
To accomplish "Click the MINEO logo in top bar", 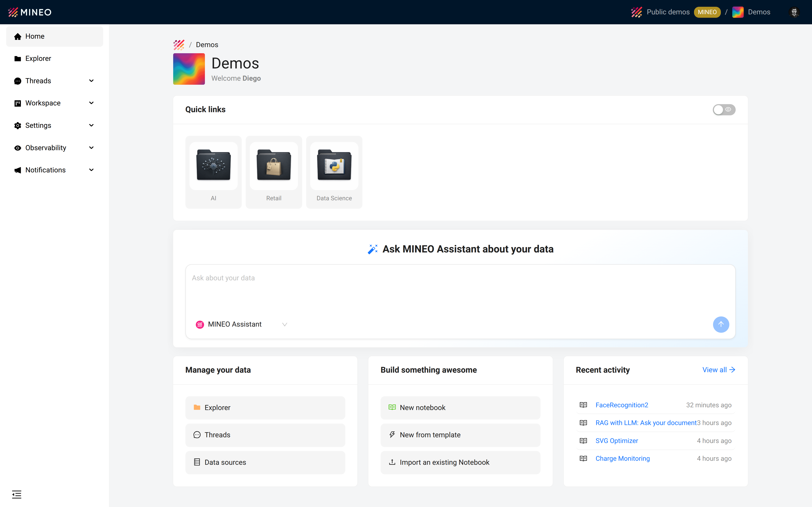I will [30, 12].
